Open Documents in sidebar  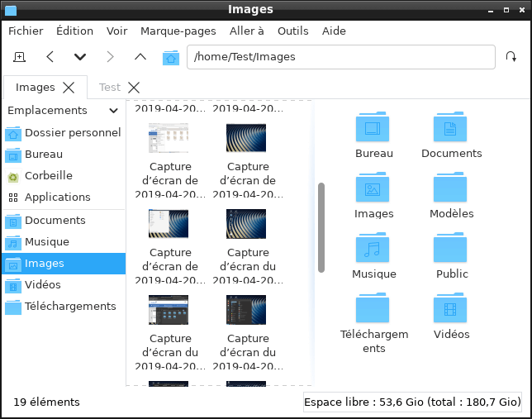(64, 221)
